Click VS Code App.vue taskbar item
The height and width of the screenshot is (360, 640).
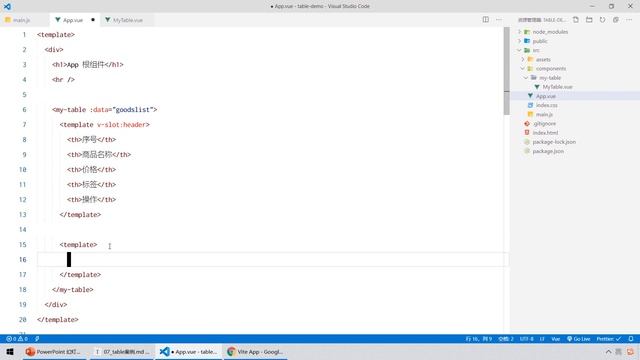tap(189, 351)
